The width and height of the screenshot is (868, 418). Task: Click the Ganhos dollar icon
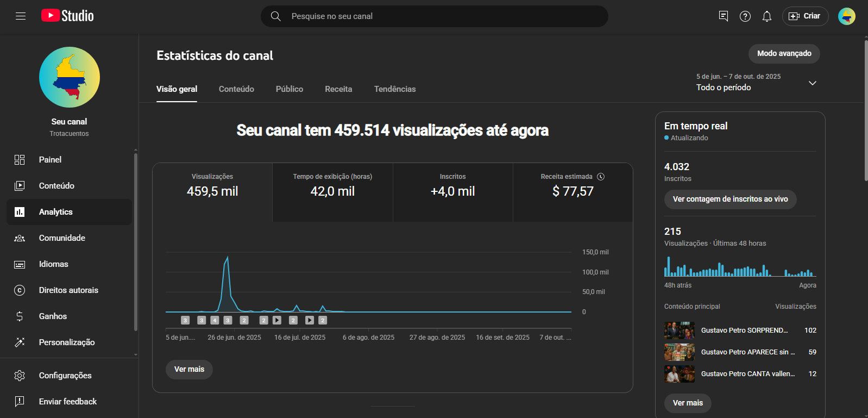tap(20, 316)
